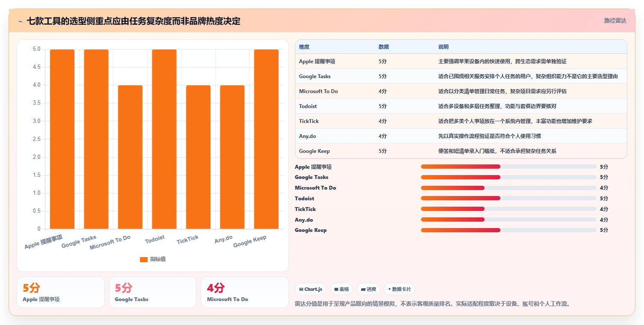Click the 2.5 y-axis label
This screenshot has height=325, width=644.
click(37, 139)
